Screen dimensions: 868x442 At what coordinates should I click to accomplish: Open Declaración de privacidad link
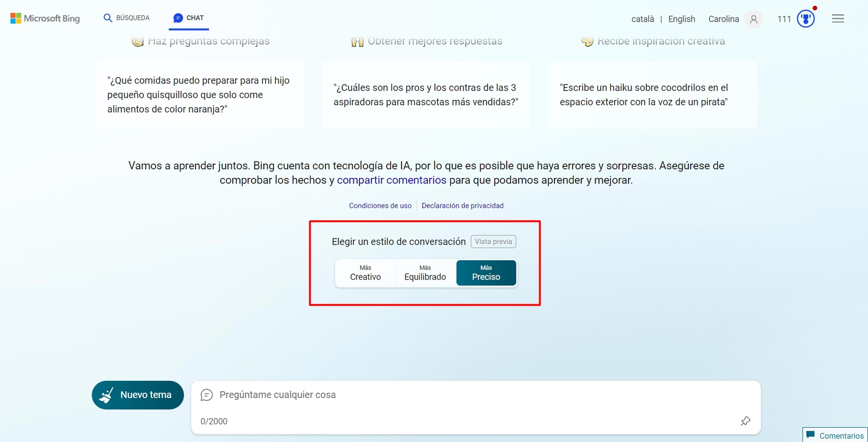click(x=462, y=206)
